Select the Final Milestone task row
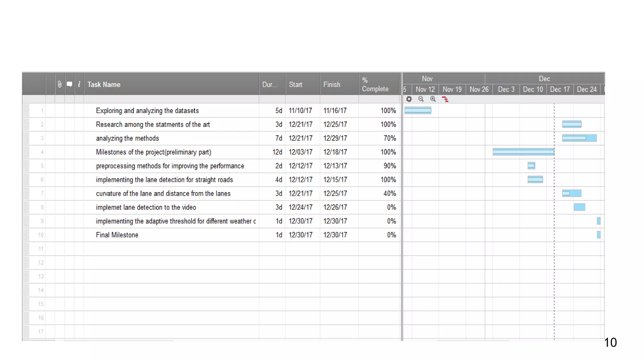The height and width of the screenshot is (362, 644). click(x=117, y=235)
